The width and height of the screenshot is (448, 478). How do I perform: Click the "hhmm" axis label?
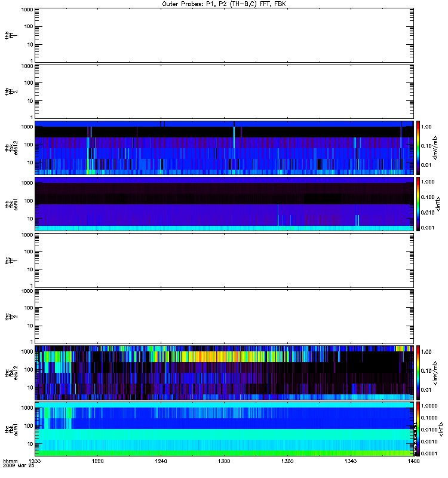tap(10, 461)
